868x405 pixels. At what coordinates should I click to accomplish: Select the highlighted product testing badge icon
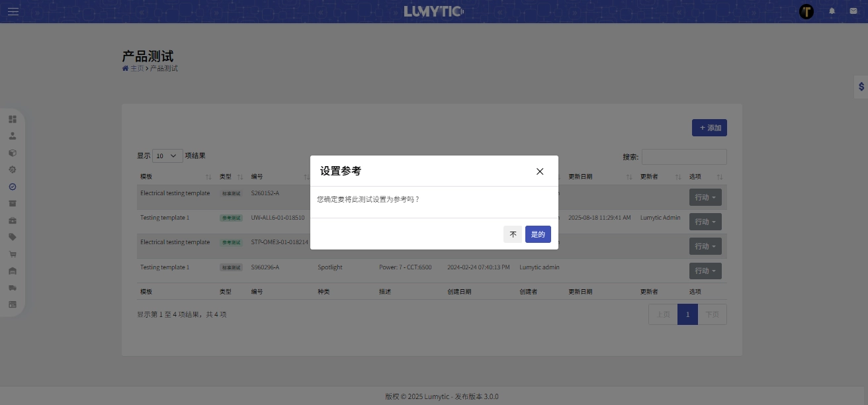pos(13,187)
